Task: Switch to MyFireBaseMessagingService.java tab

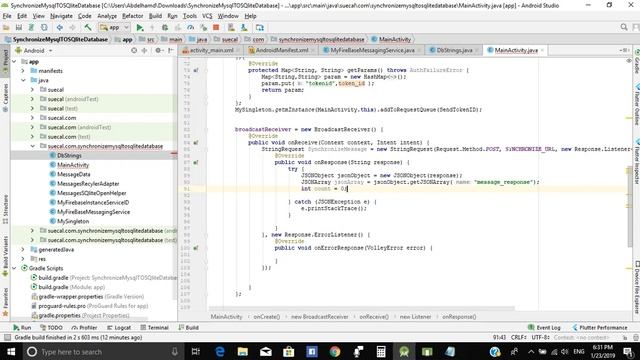Action: (x=372, y=50)
